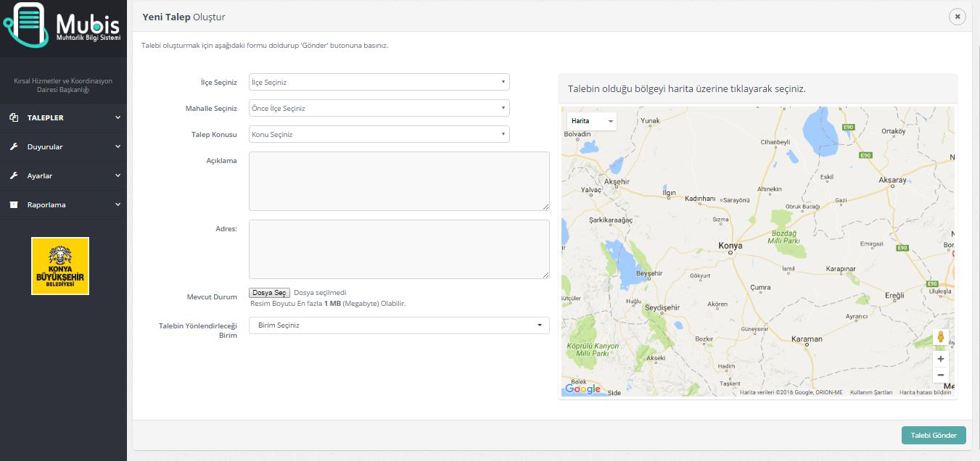Click the wrench icon beside Ayarlar
The height and width of the screenshot is (461, 980).
(x=13, y=175)
